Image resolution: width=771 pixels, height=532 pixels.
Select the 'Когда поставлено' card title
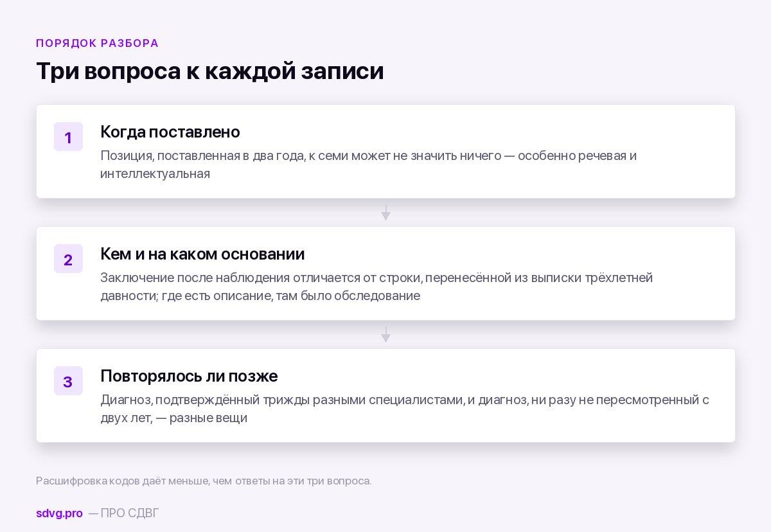pos(170,132)
